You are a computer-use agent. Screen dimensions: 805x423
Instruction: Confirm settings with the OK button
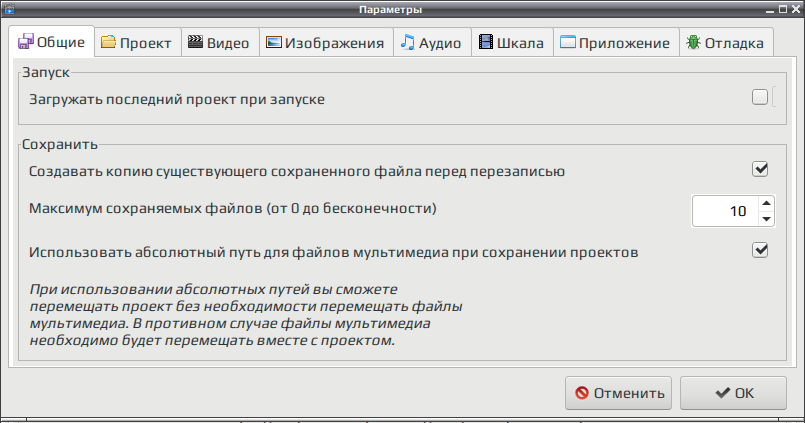tap(733, 393)
